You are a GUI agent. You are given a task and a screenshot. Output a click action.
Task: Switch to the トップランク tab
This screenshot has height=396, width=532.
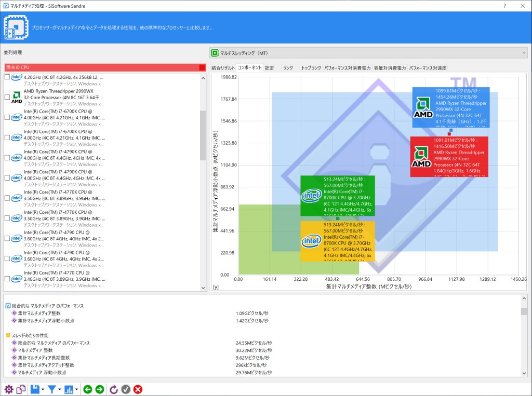tap(311, 68)
